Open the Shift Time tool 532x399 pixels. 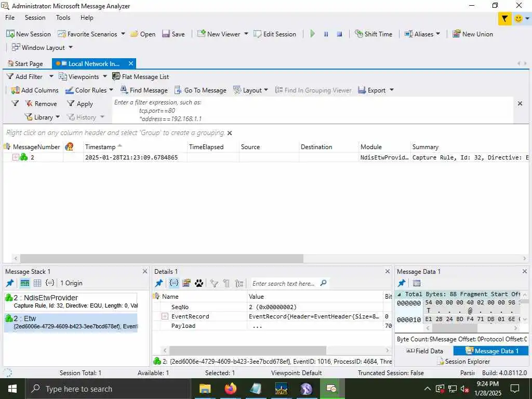[x=373, y=34]
